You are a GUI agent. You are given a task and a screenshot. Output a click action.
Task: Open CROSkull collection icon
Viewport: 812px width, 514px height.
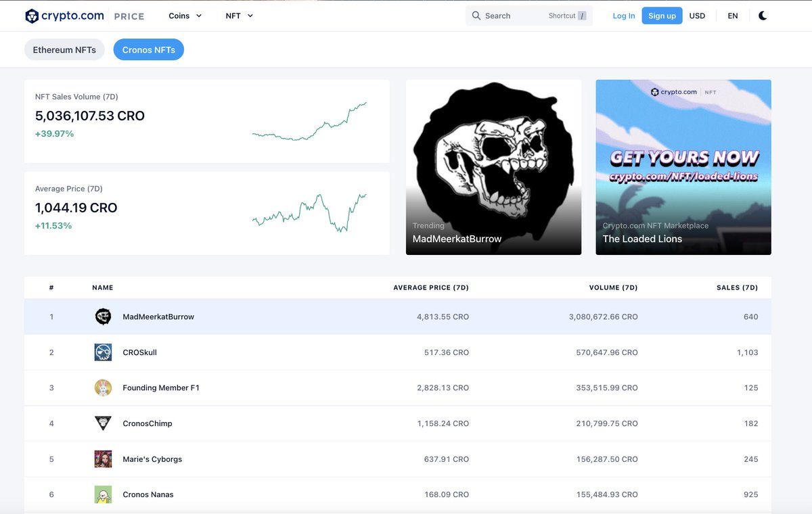pos(103,352)
